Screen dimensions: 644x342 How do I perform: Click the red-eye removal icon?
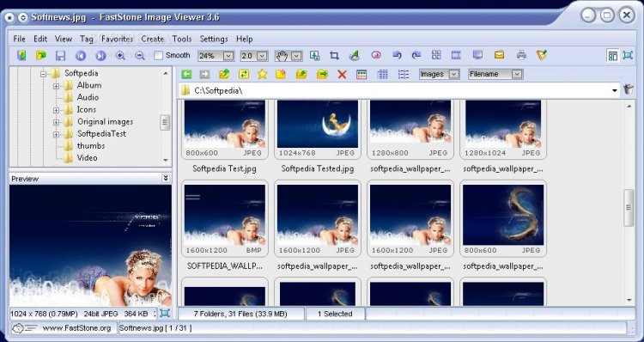click(376, 55)
